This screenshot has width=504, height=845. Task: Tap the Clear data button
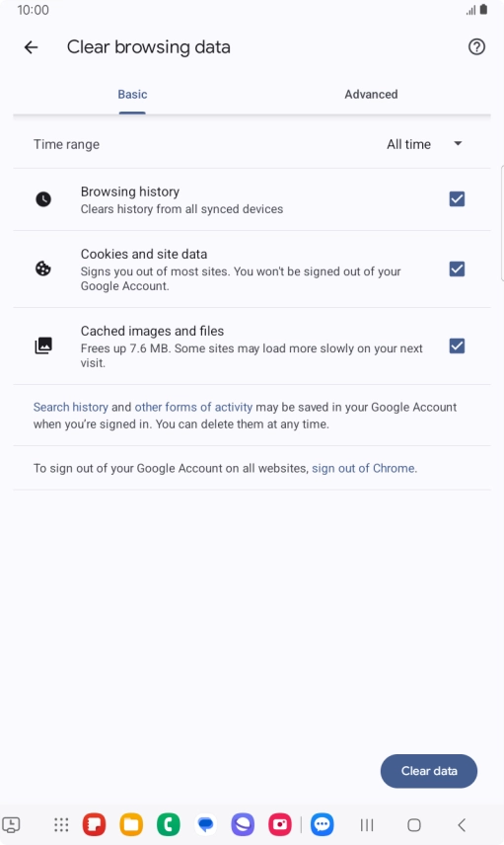point(429,771)
